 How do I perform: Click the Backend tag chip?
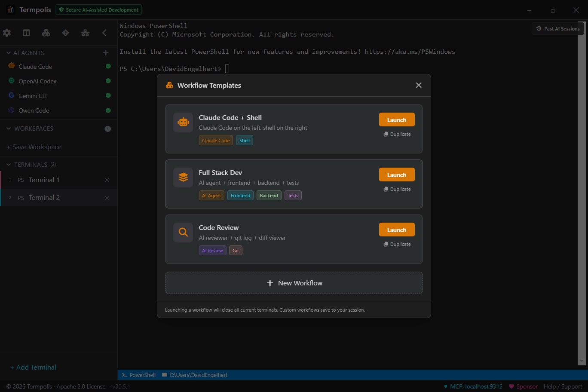tap(269, 196)
